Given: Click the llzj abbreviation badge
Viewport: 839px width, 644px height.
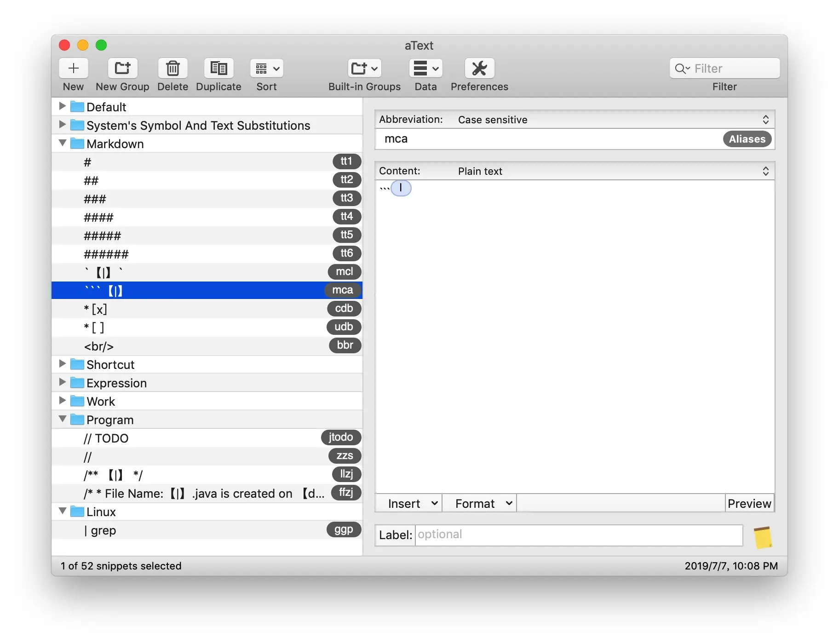Looking at the screenshot, I should pos(346,474).
